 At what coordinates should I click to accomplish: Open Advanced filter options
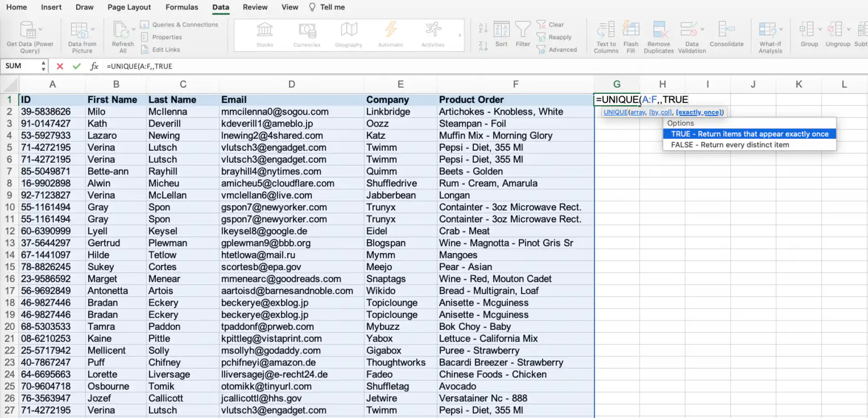(x=557, y=50)
